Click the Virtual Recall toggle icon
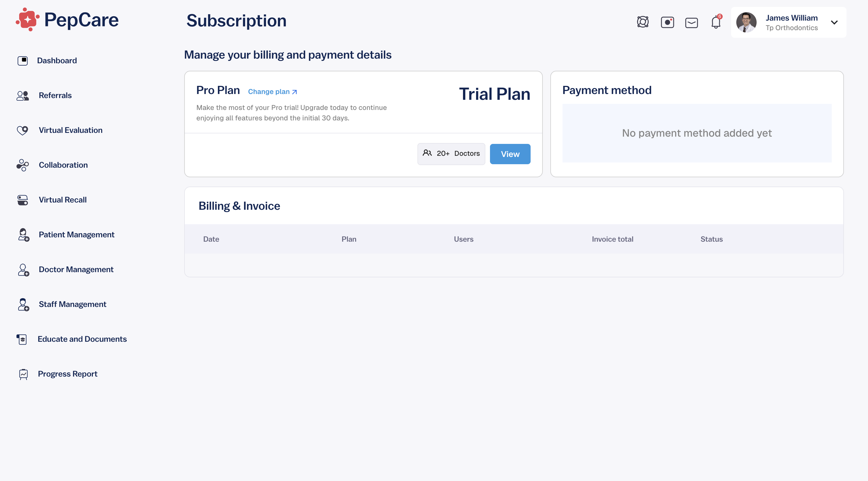868x481 pixels. [23, 200]
